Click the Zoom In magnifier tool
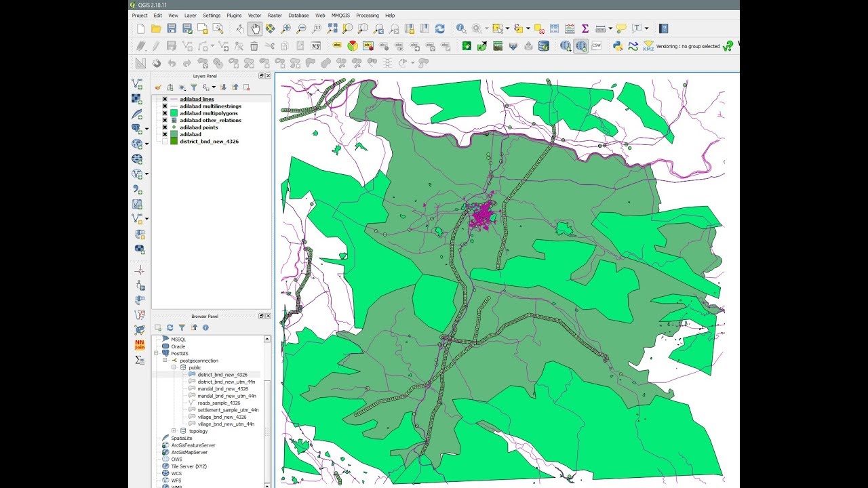The height and width of the screenshot is (488, 868). pyautogui.click(x=285, y=28)
